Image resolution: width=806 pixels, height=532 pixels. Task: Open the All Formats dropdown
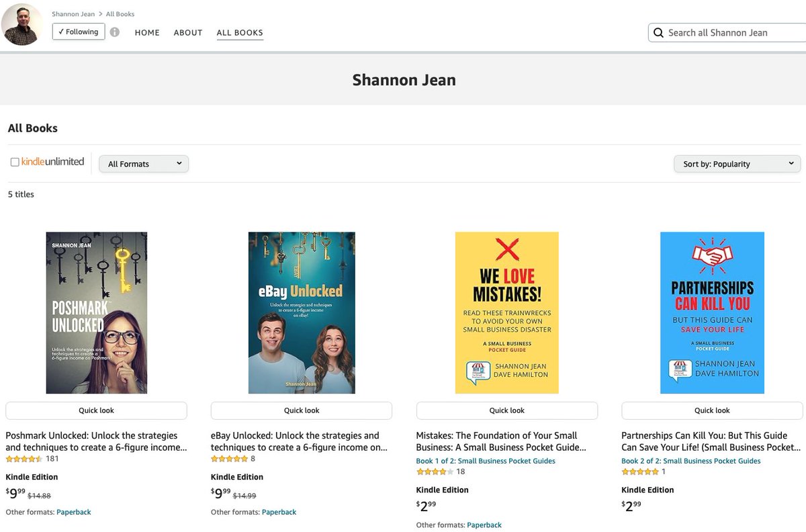coord(144,164)
